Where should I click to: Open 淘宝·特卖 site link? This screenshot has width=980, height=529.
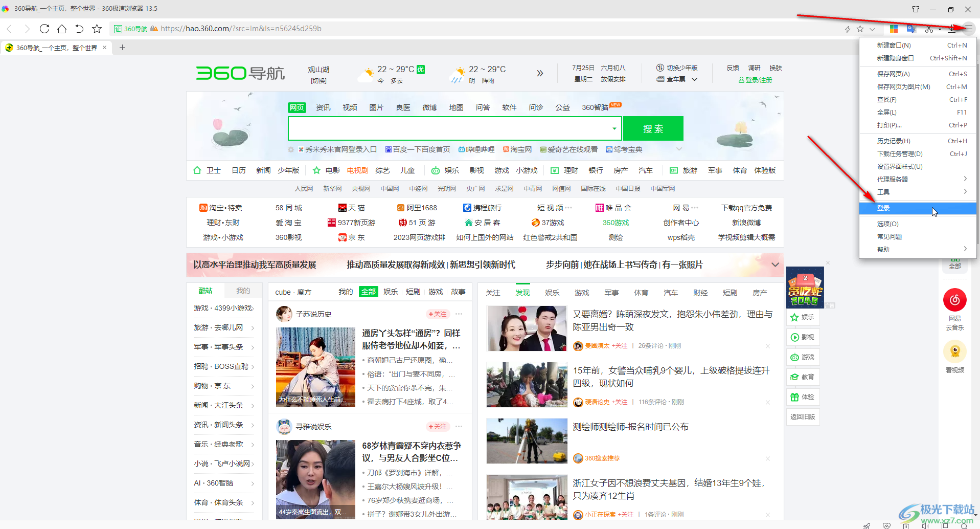pos(221,208)
